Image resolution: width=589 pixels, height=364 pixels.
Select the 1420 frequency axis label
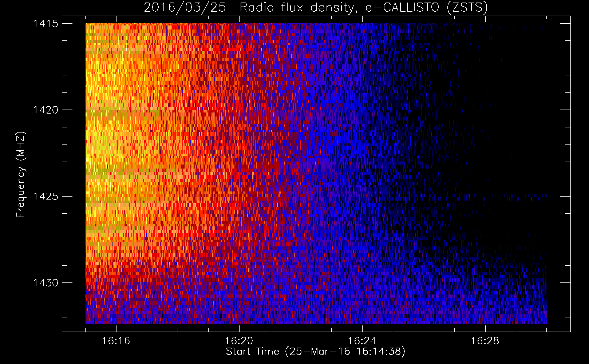(46, 110)
